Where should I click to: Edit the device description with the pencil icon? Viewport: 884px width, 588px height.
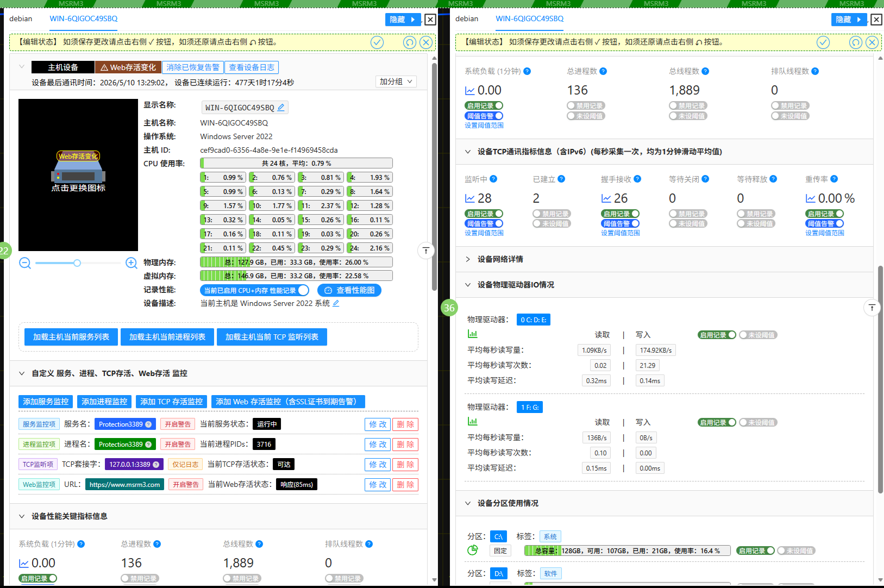click(x=336, y=303)
